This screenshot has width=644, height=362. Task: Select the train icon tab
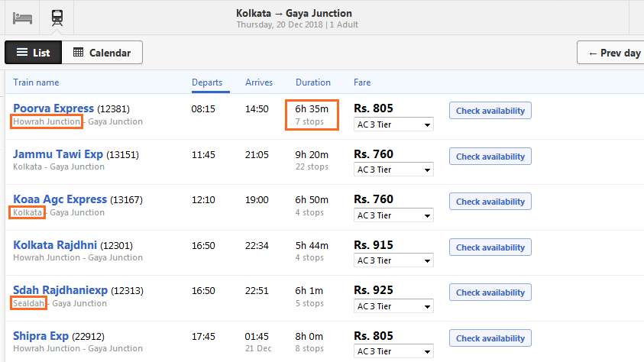[57, 18]
